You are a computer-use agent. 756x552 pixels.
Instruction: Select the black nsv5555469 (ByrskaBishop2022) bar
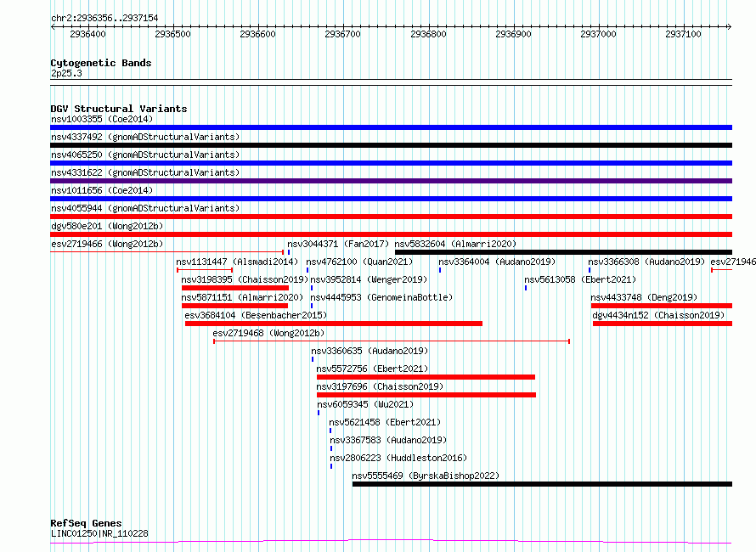coord(543,484)
